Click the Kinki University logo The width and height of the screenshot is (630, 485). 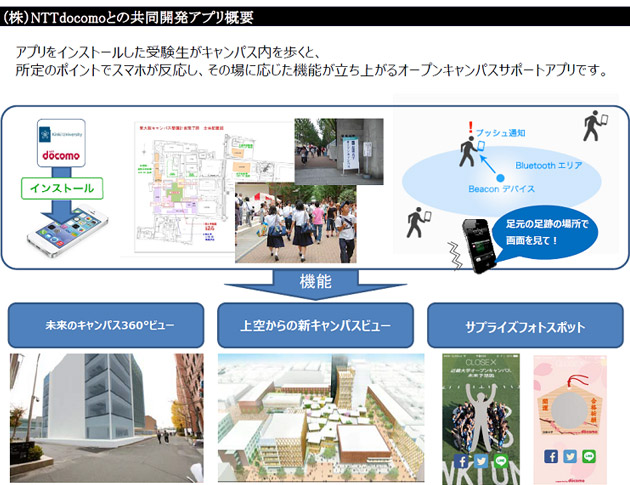[x=61, y=134]
